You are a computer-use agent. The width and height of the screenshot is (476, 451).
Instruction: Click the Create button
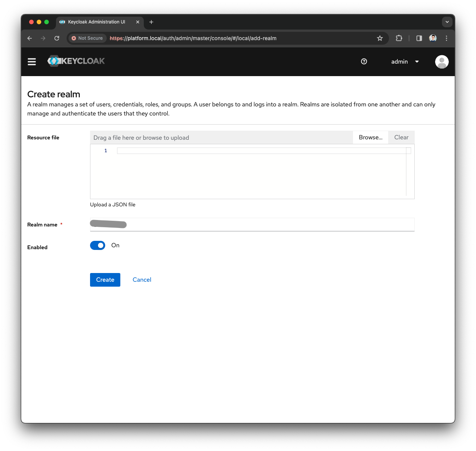tap(105, 279)
